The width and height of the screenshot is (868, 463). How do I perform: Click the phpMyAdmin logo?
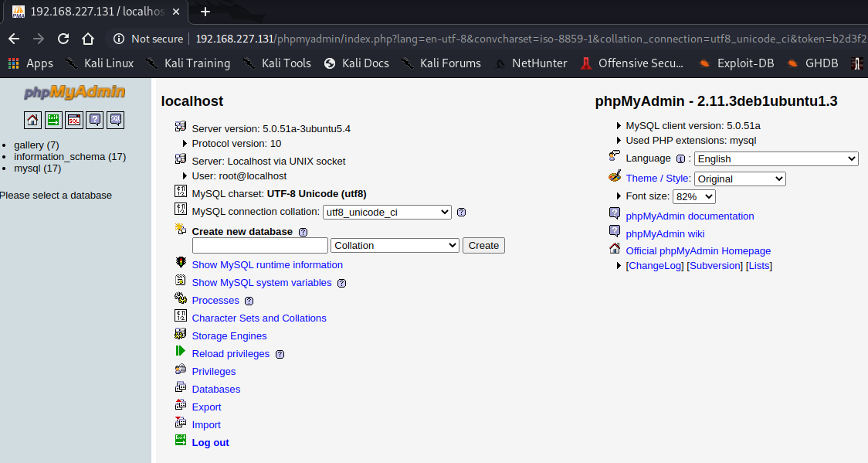coord(74,93)
